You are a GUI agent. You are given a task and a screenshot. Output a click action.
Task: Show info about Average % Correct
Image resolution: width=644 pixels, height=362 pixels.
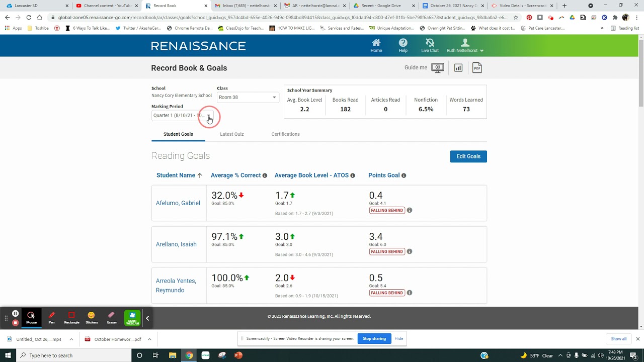pos(265,175)
